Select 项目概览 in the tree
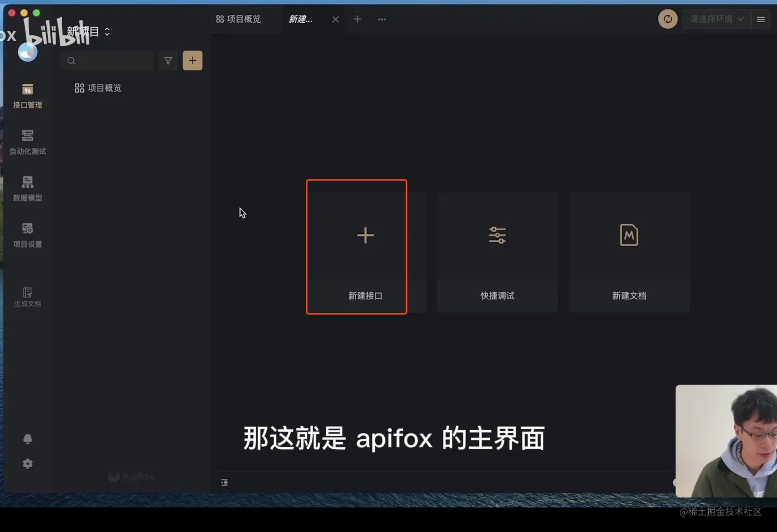The image size is (777, 532). (x=98, y=88)
